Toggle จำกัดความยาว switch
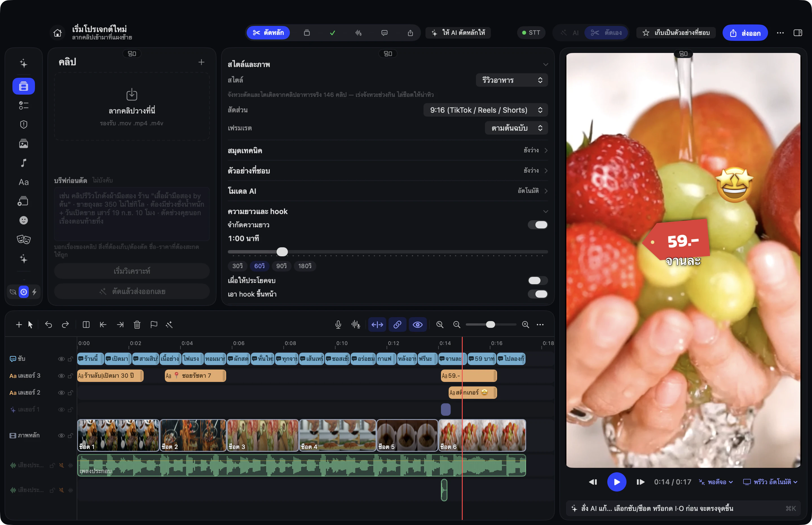Image resolution: width=812 pixels, height=525 pixels. (x=538, y=225)
